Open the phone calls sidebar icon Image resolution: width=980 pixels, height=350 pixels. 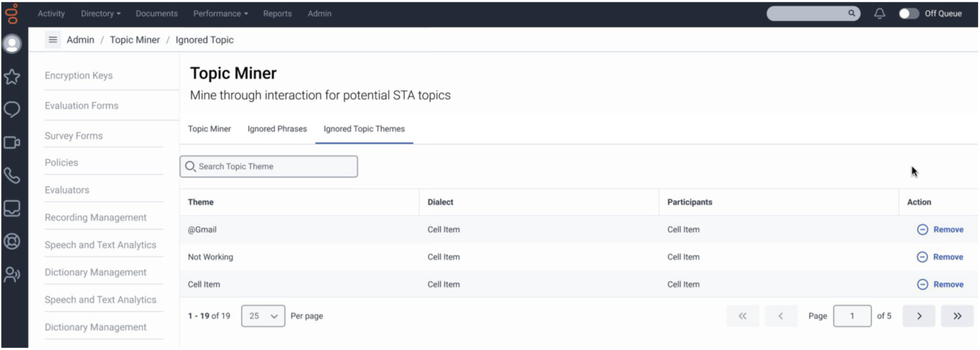coord(12,176)
